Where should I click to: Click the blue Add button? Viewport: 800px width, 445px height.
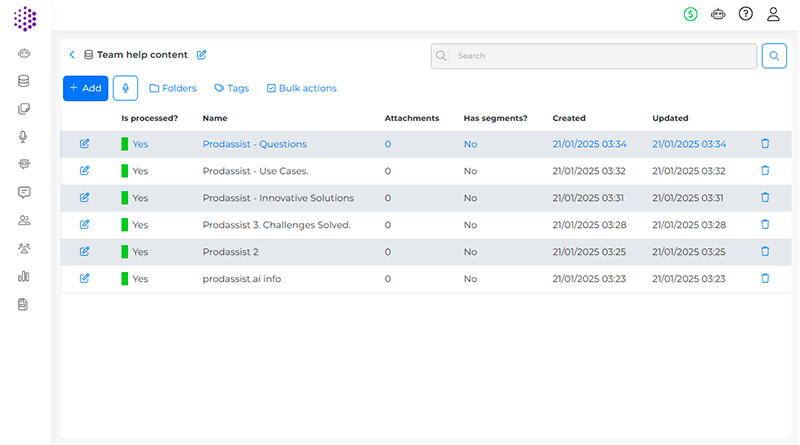point(85,88)
